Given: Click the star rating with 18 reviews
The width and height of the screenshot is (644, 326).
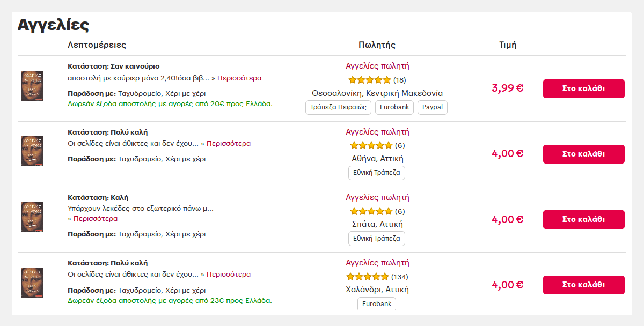Looking at the screenshot, I should [370, 80].
